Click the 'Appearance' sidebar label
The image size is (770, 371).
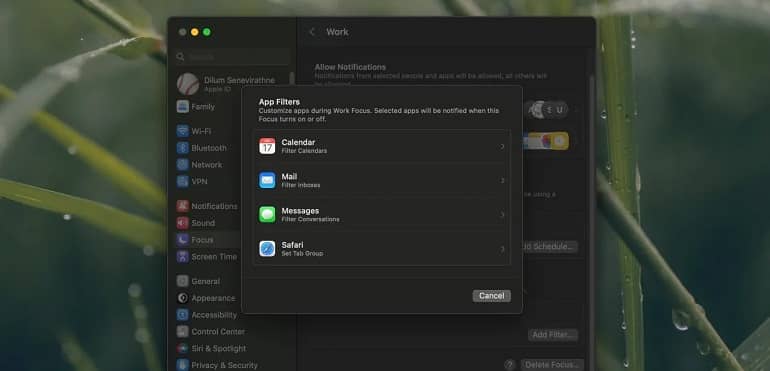click(213, 298)
